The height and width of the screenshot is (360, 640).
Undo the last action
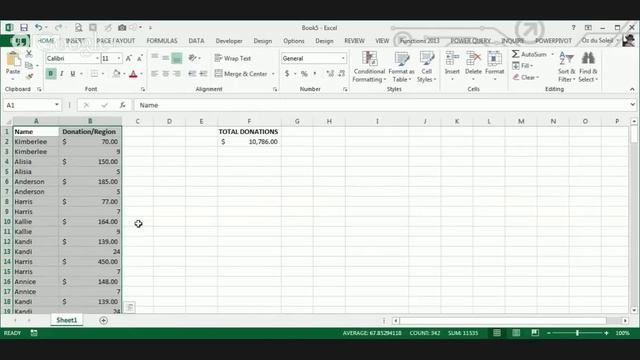click(x=38, y=28)
